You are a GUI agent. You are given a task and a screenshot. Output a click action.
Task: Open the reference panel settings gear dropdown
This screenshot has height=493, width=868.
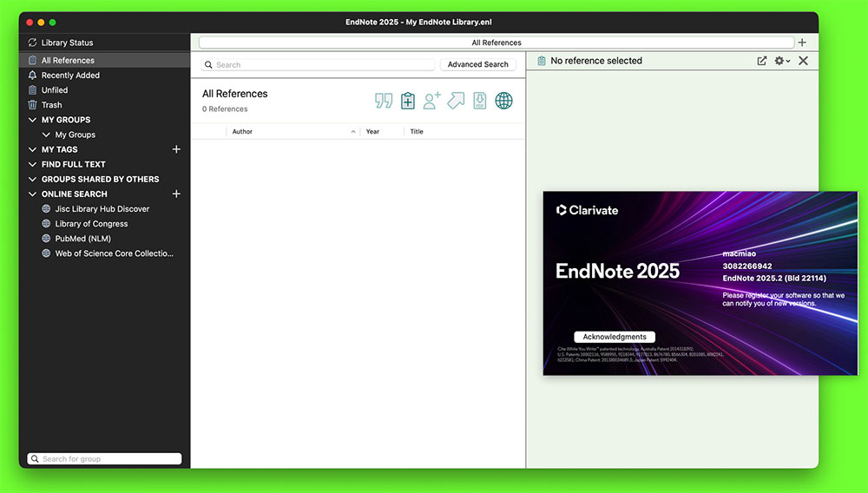pos(782,61)
